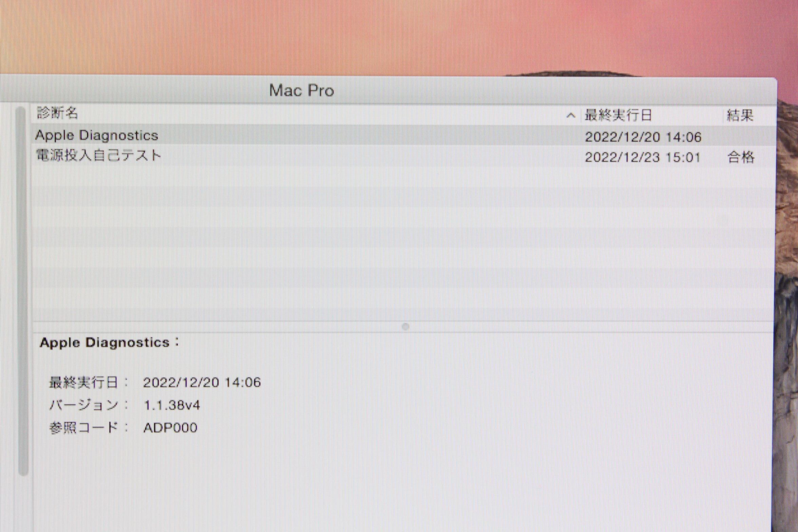Click the 参照コード label

point(84,427)
